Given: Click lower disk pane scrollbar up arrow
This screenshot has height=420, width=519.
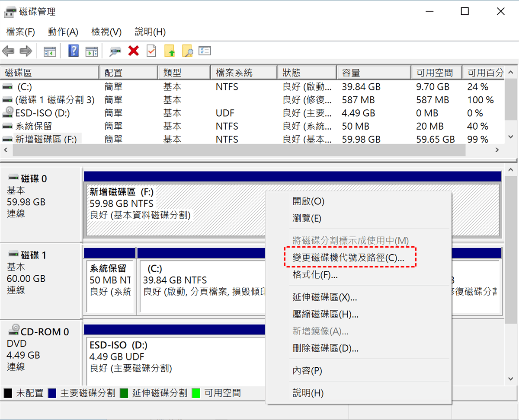Looking at the screenshot, I should coord(511,170).
